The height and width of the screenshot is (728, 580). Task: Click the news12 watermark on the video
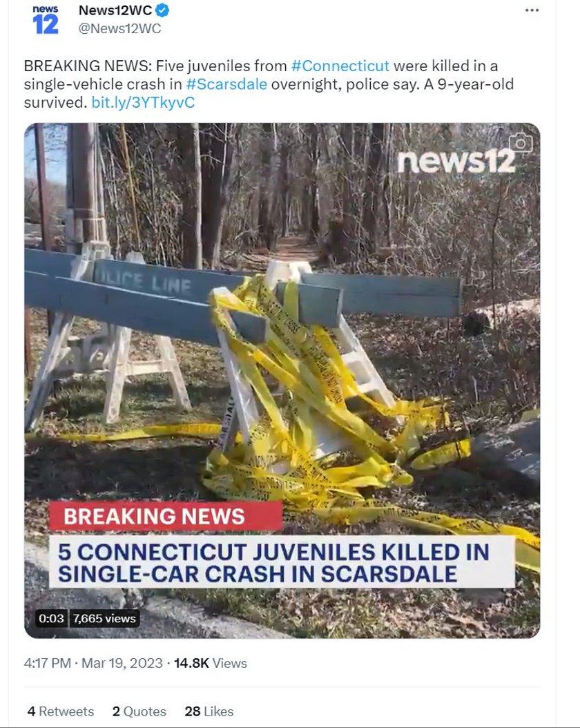pyautogui.click(x=456, y=161)
